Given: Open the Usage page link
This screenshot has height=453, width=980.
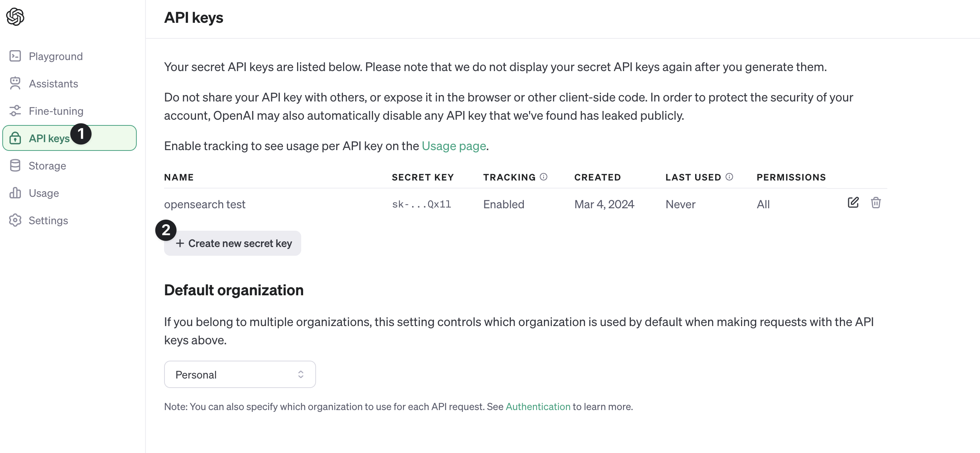Looking at the screenshot, I should tap(454, 146).
